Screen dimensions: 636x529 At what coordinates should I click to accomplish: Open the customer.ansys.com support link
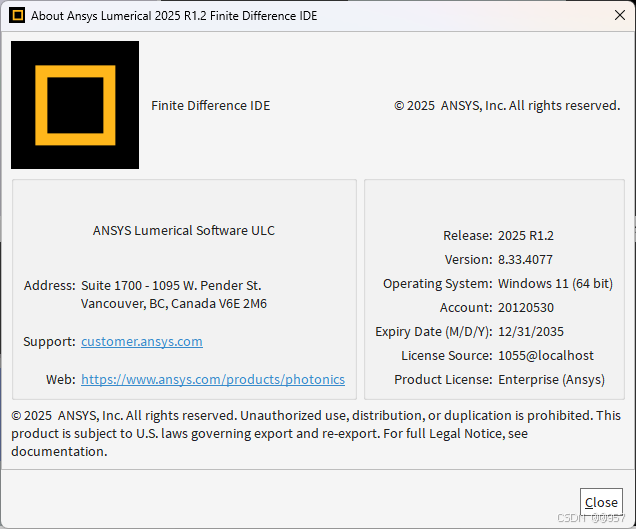[142, 342]
